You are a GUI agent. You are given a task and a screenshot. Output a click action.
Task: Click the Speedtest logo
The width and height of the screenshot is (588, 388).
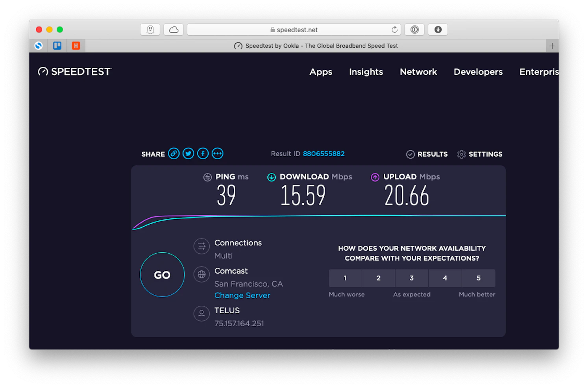(x=74, y=71)
